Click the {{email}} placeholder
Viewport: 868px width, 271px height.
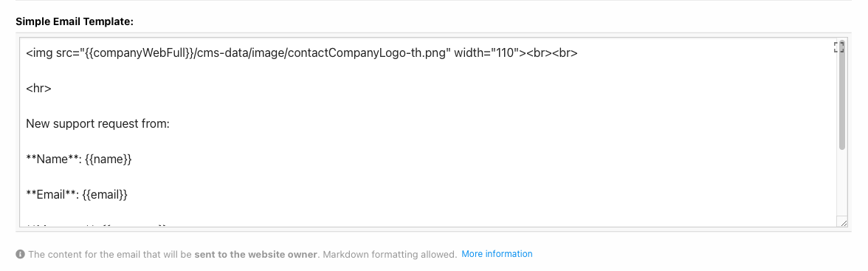point(105,194)
